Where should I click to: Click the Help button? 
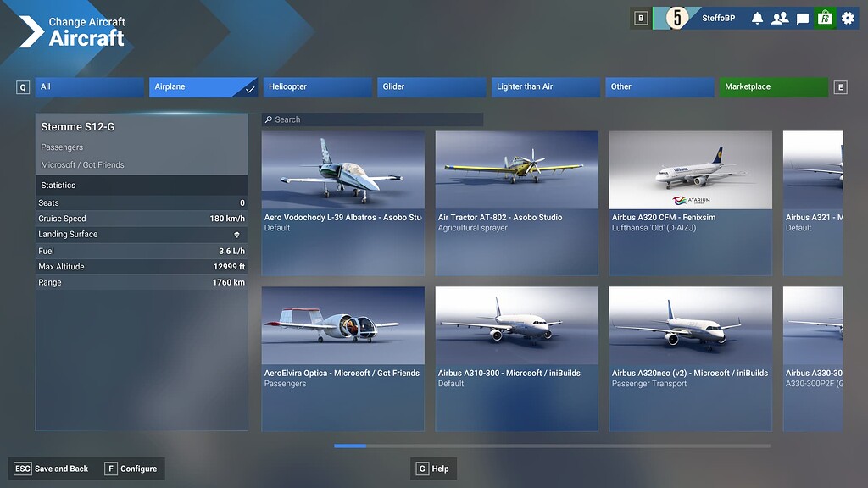coord(433,468)
